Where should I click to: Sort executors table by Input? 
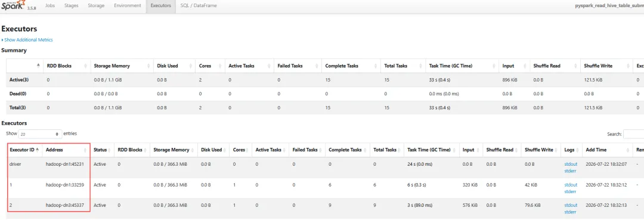[471, 150]
